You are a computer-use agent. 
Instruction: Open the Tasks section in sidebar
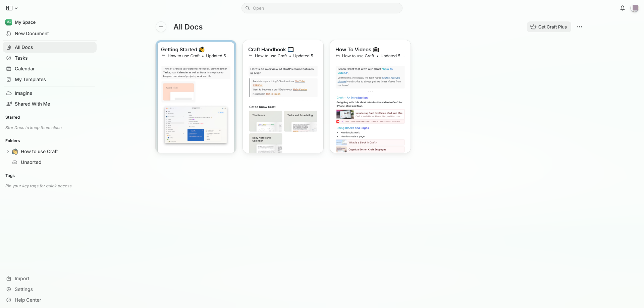[x=21, y=58]
